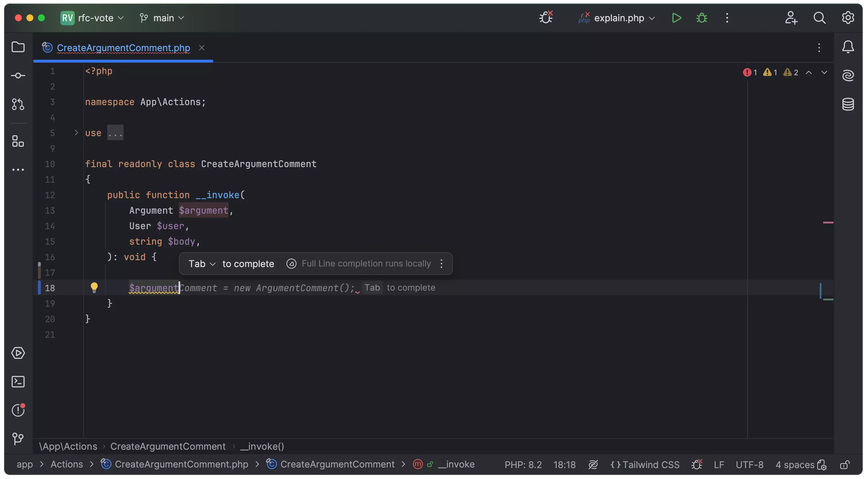Click 'Full Line completion runs locally'
868x479 pixels.
point(365,264)
